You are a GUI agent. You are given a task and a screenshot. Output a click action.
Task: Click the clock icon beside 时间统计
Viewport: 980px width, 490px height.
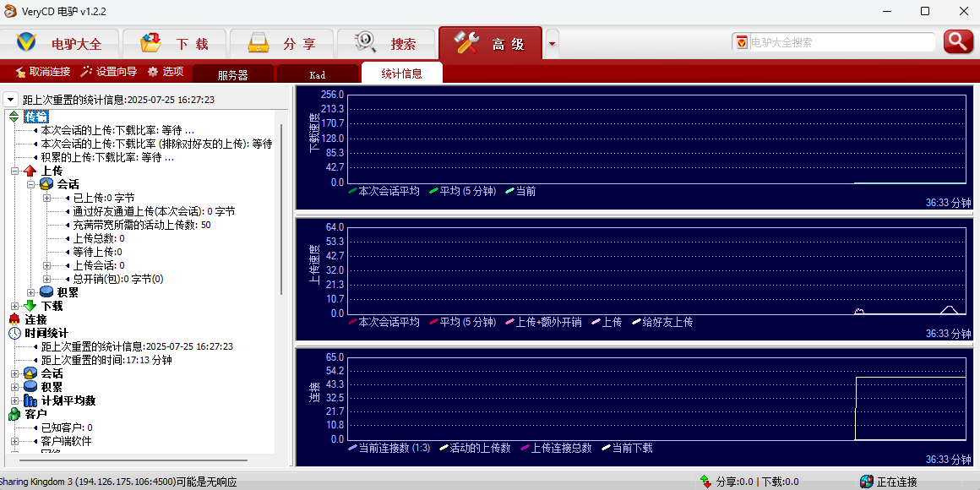click(x=14, y=333)
